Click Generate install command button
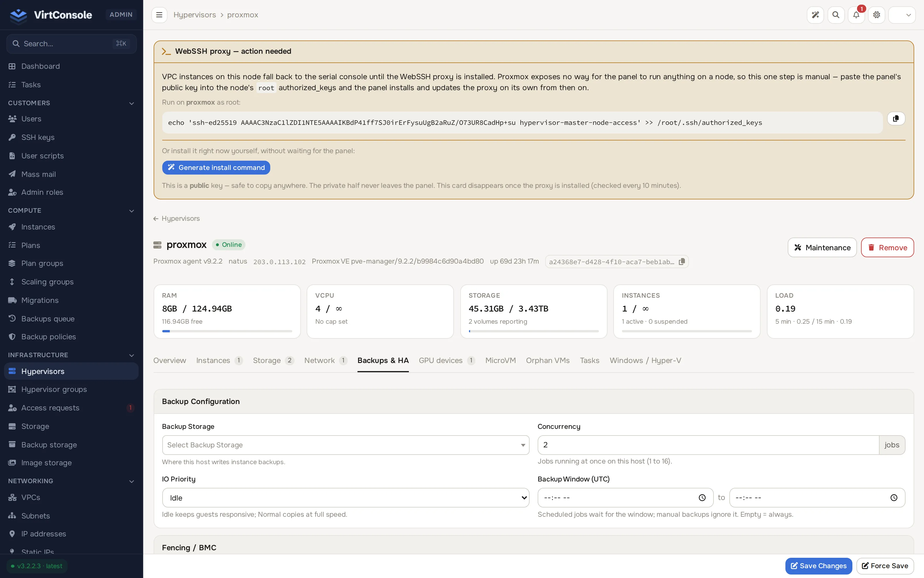The width and height of the screenshot is (924, 578). pyautogui.click(x=216, y=167)
